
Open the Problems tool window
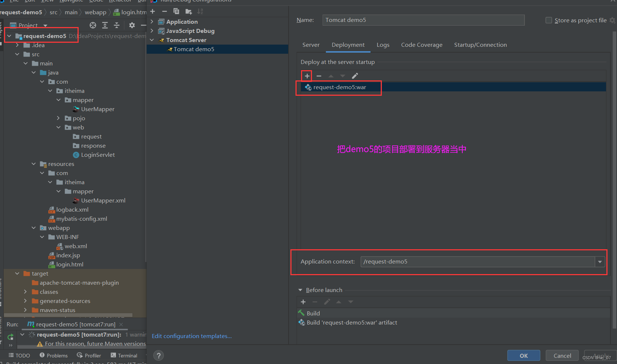click(53, 355)
